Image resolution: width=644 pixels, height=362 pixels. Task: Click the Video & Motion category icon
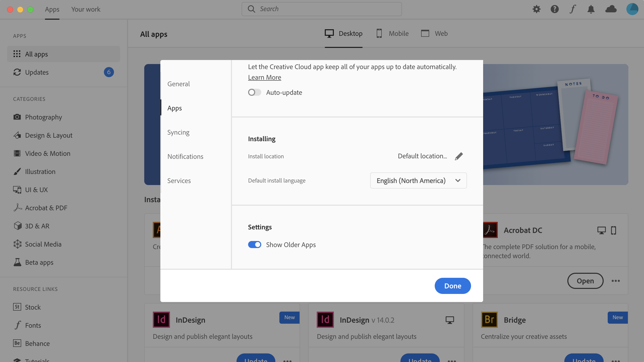(16, 153)
